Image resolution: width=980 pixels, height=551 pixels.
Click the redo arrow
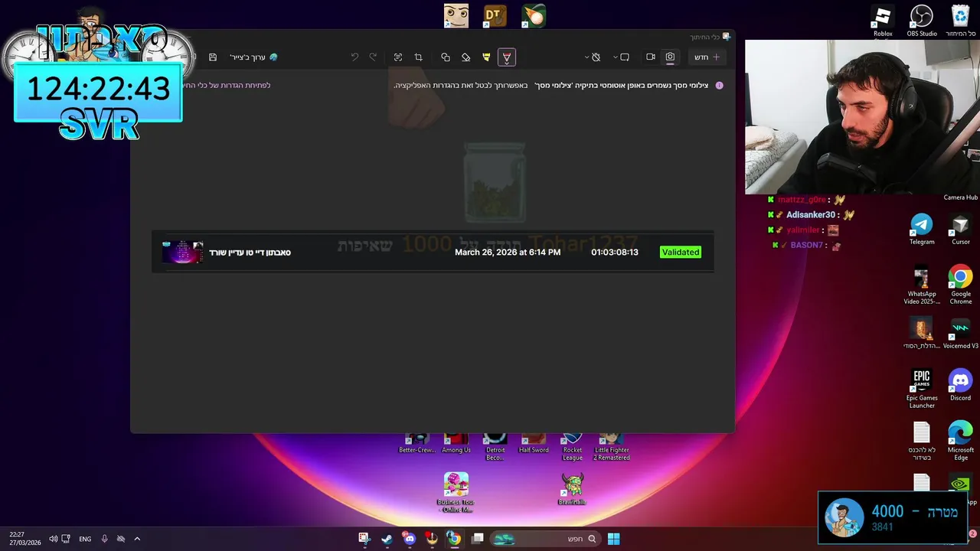373,57
